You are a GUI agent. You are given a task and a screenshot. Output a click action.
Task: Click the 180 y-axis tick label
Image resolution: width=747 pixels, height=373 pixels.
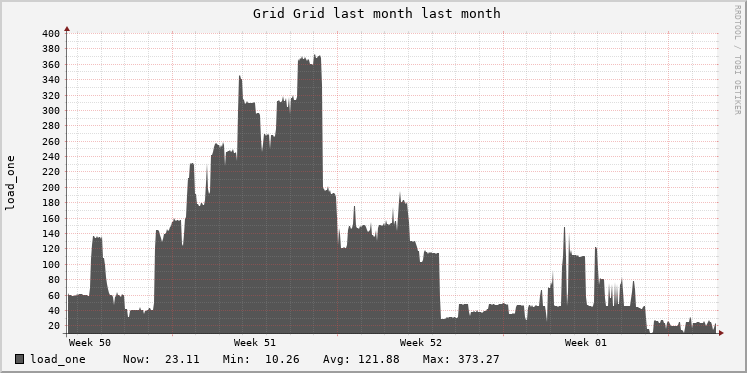click(x=51, y=203)
